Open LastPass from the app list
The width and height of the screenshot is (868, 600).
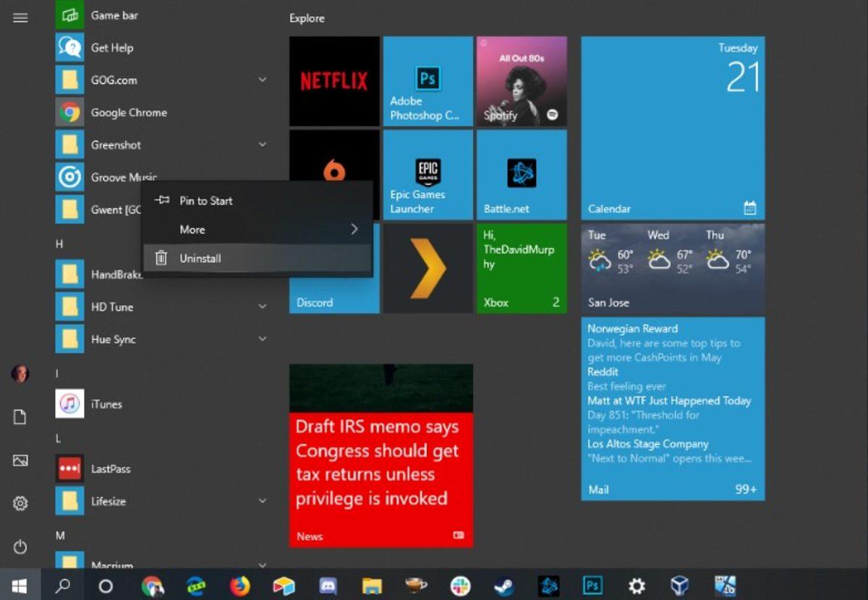pyautogui.click(x=110, y=468)
